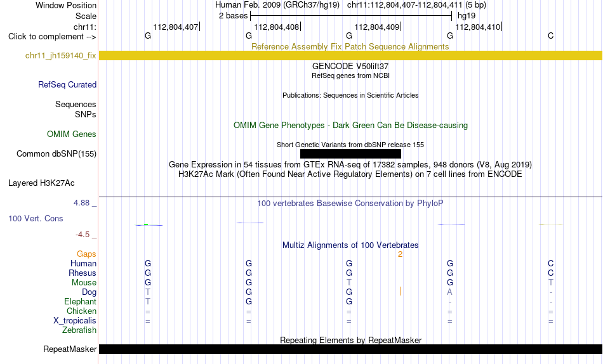Click the '2 bases' scale bar label
This screenshot has width=603, height=364.
click(233, 16)
